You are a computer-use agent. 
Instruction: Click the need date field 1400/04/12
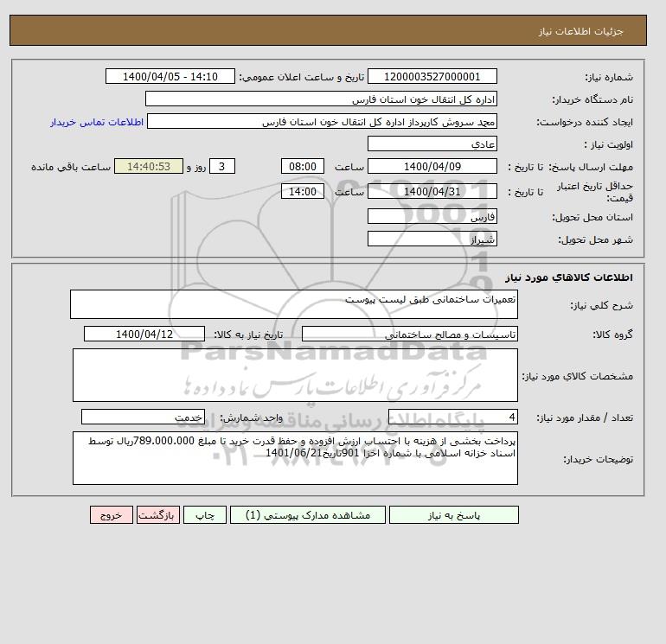[144, 334]
